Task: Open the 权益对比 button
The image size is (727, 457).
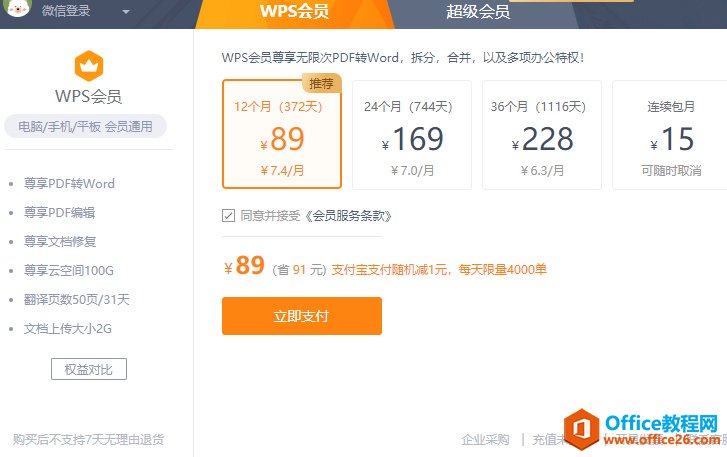Action: point(89,369)
